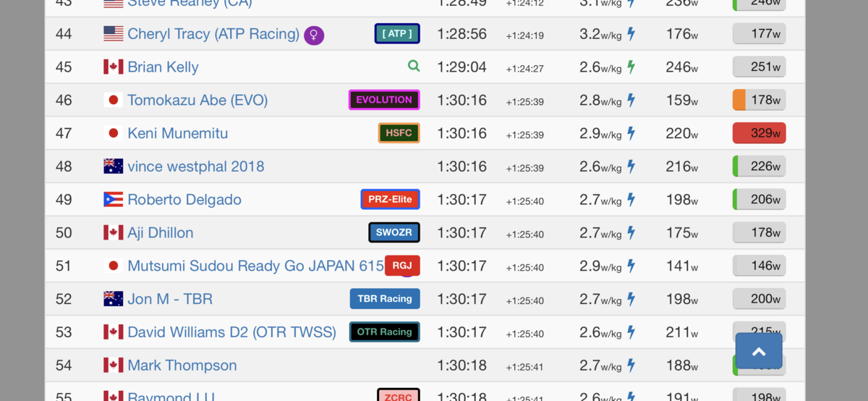The height and width of the screenshot is (401, 868).
Task: Click the red RGJ team badge
Action: click(402, 266)
